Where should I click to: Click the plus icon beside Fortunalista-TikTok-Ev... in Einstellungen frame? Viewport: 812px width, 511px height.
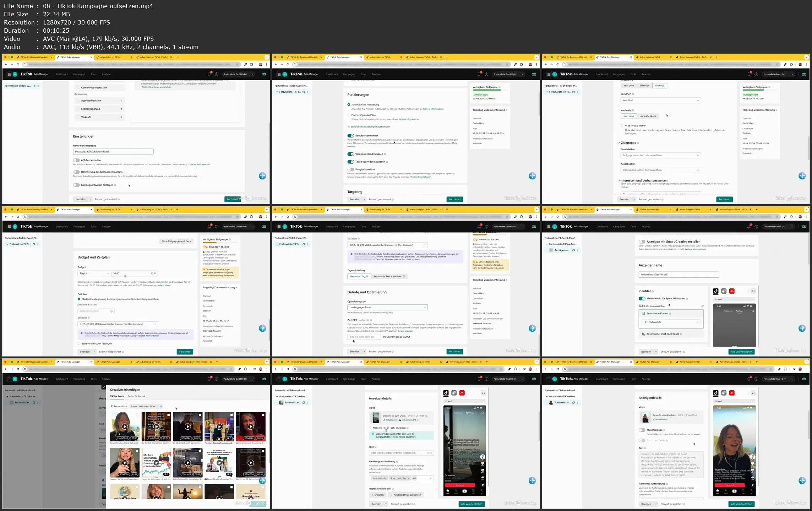(x=34, y=86)
